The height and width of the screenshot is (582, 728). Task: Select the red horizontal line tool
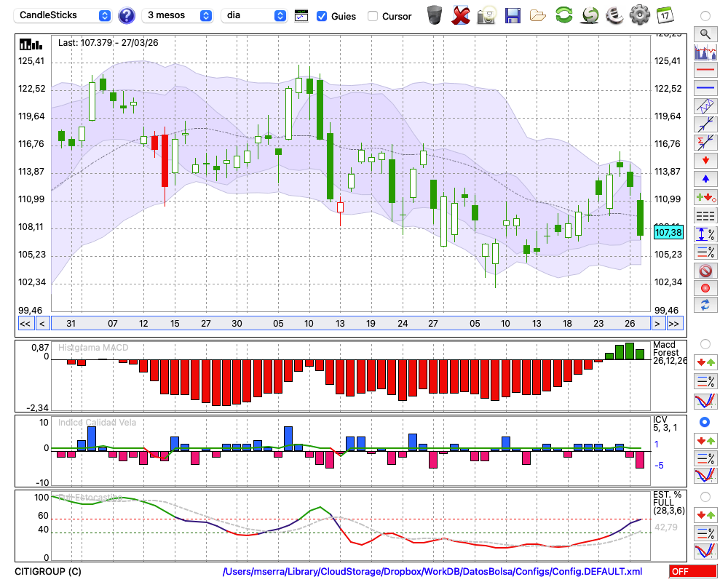click(705, 71)
